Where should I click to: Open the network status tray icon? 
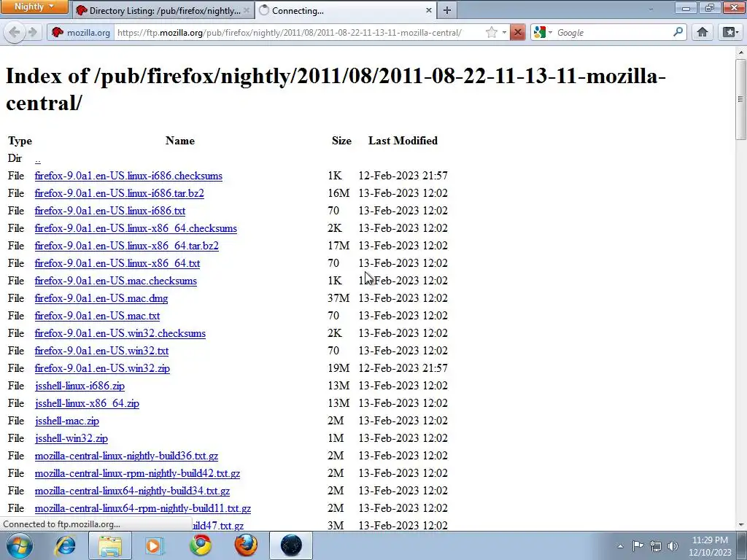(x=656, y=546)
